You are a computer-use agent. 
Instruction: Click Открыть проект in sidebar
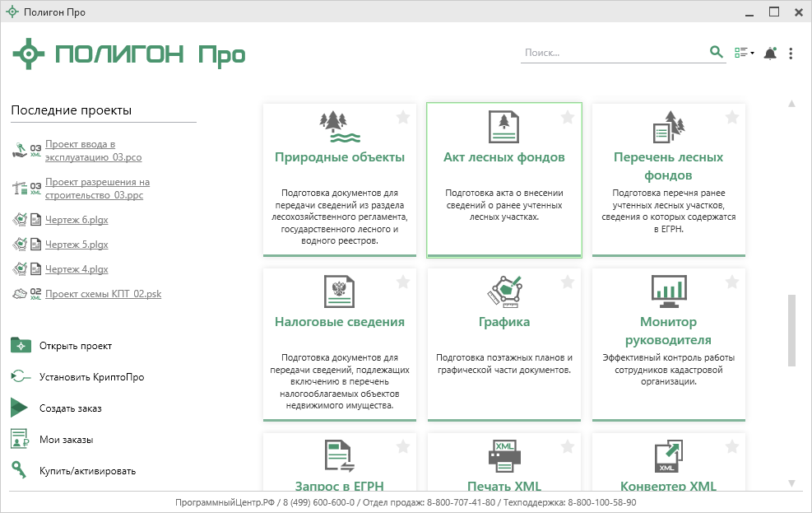(x=75, y=346)
